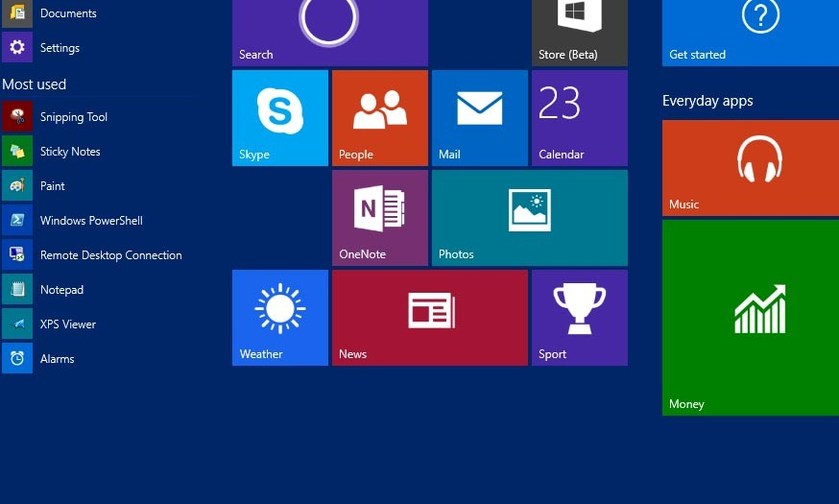Open the Get started help tile

(x=750, y=32)
